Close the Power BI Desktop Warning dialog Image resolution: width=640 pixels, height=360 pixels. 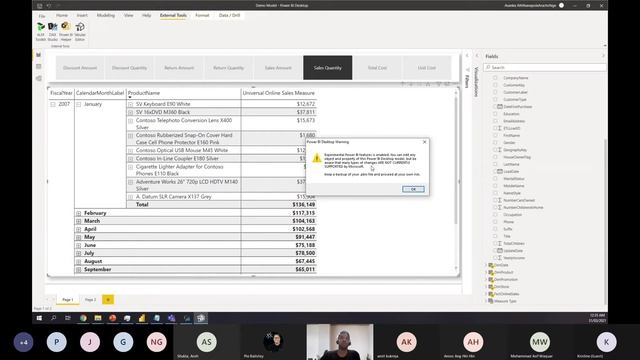(424, 142)
